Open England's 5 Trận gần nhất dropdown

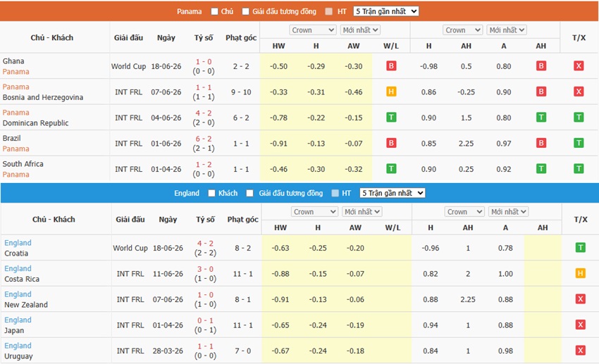tap(393, 193)
